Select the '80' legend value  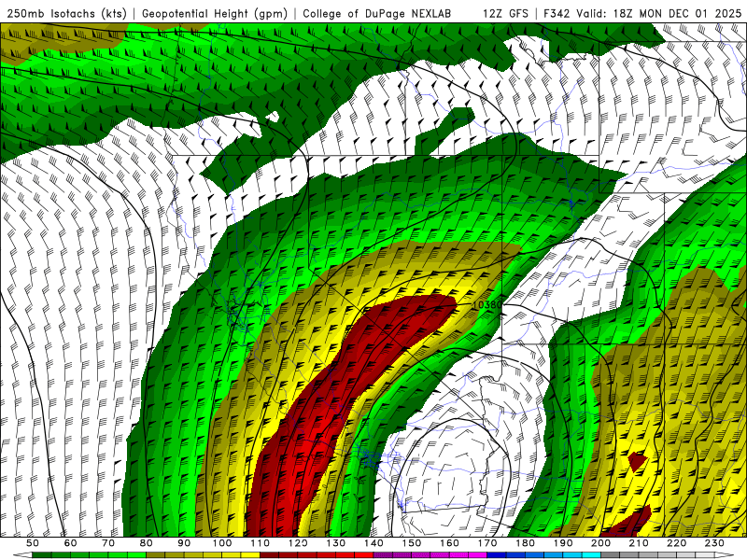point(147,543)
